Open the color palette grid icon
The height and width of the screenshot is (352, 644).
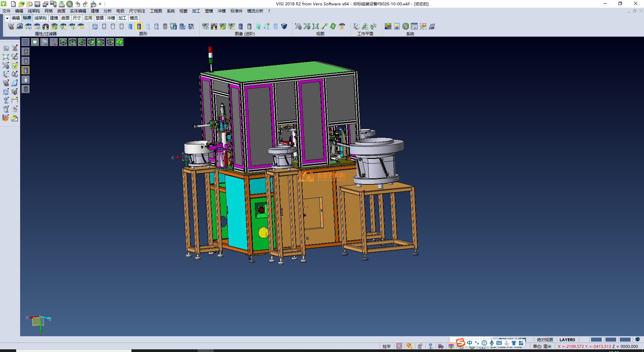[388, 26]
